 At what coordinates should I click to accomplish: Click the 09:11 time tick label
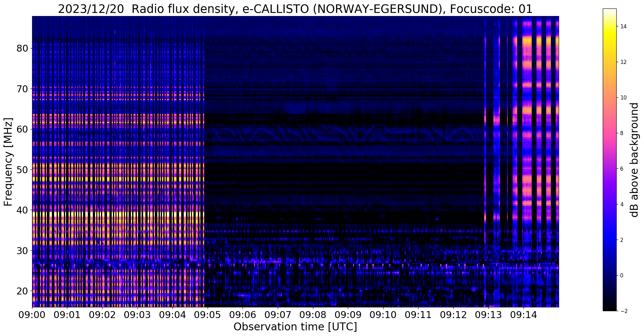point(418,314)
